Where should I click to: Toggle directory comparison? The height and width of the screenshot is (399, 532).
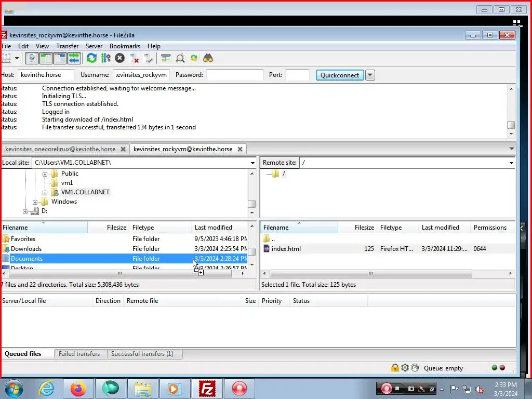(x=180, y=58)
